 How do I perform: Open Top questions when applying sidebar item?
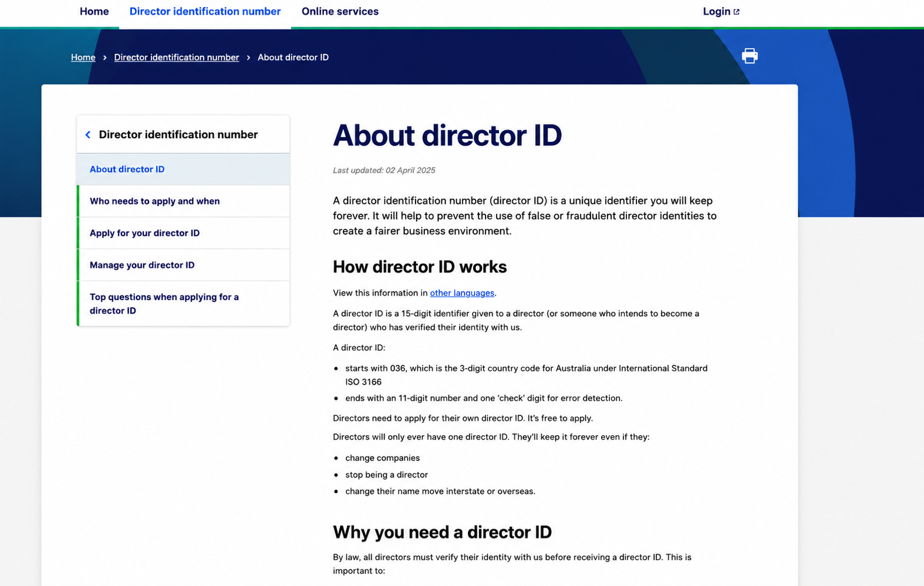click(183, 304)
